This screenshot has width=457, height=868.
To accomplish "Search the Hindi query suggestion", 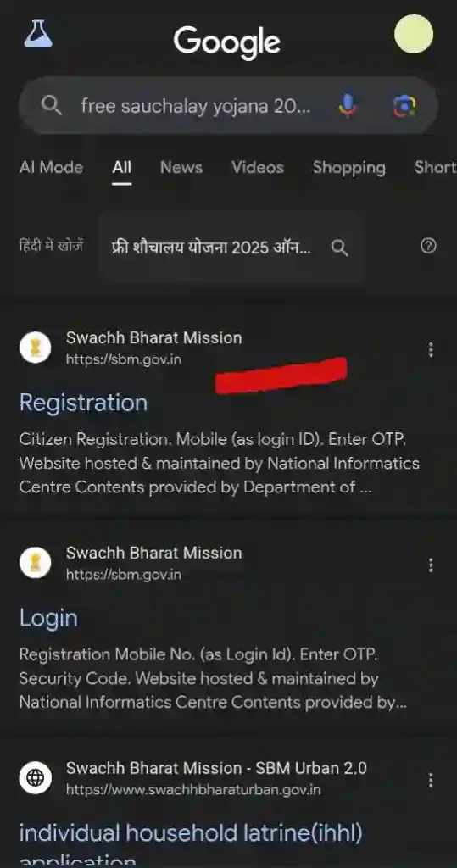I will coord(211,248).
